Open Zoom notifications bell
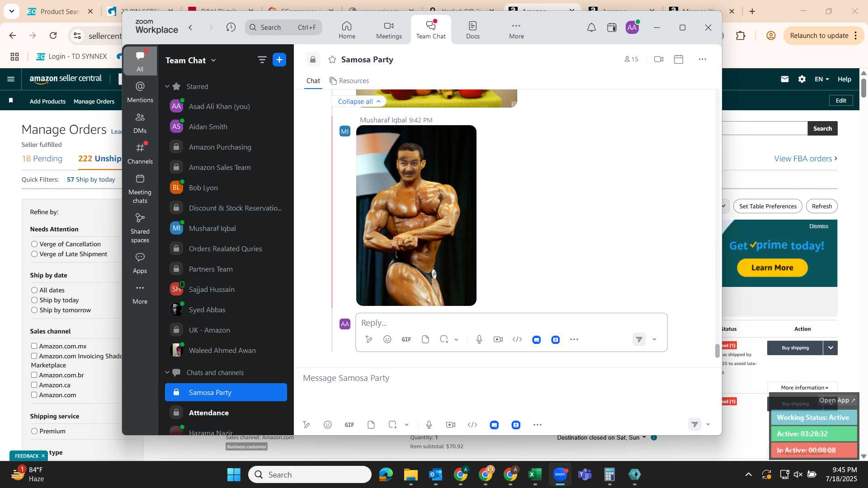The image size is (868, 488). click(591, 28)
